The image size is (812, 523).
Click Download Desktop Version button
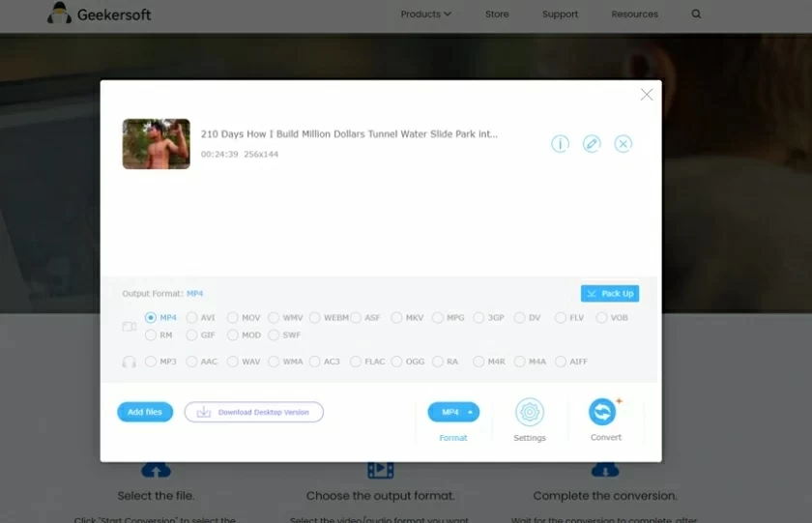(x=254, y=412)
